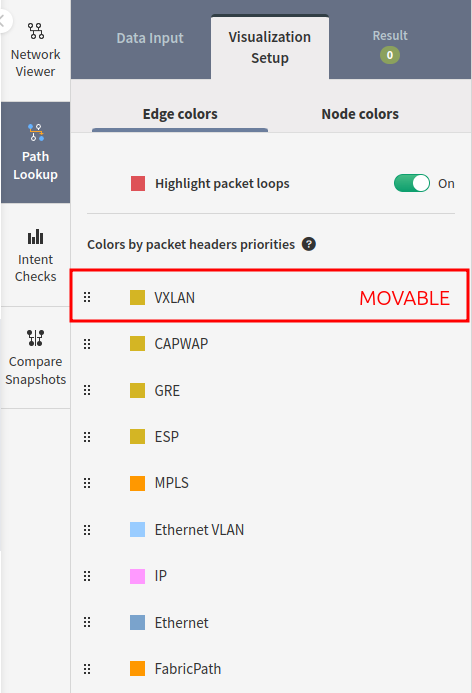Collapse the sidebar with the chevron button
Screen dimensions: 472x693
[4, 21]
